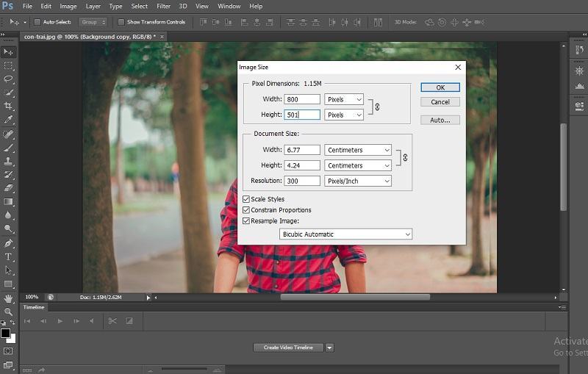Play the timeline

60,321
